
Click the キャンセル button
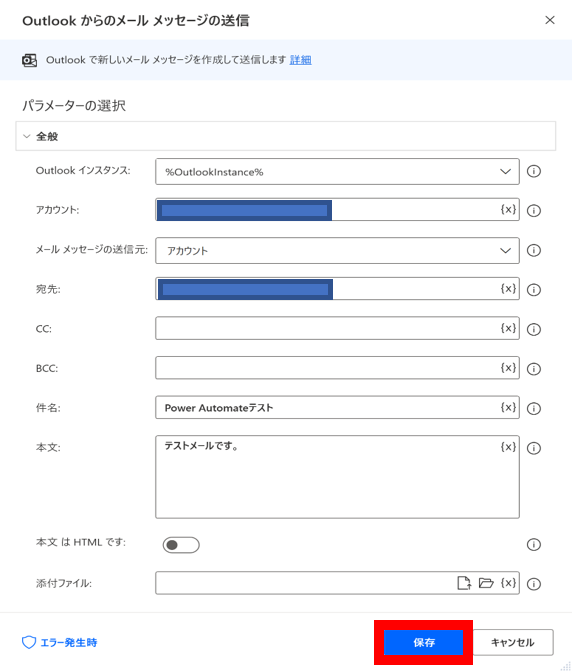[512, 642]
